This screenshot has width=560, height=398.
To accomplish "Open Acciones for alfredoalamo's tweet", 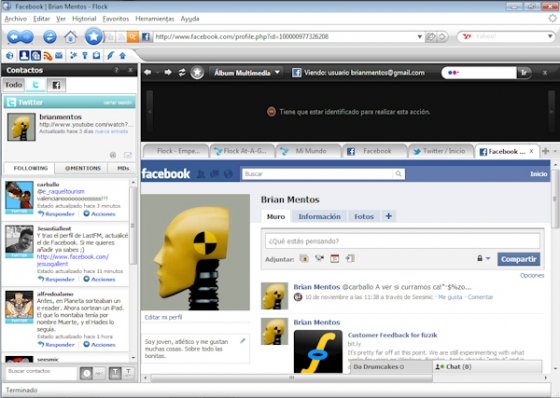I will click(99, 344).
